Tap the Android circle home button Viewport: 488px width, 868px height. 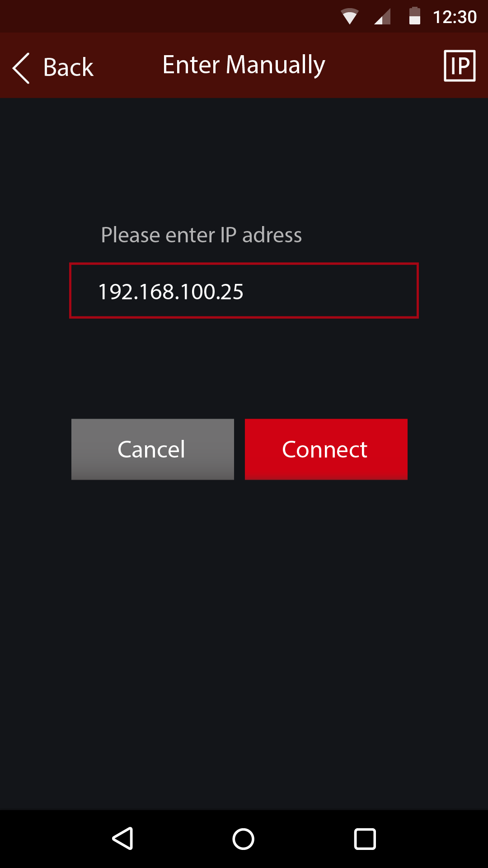244,839
